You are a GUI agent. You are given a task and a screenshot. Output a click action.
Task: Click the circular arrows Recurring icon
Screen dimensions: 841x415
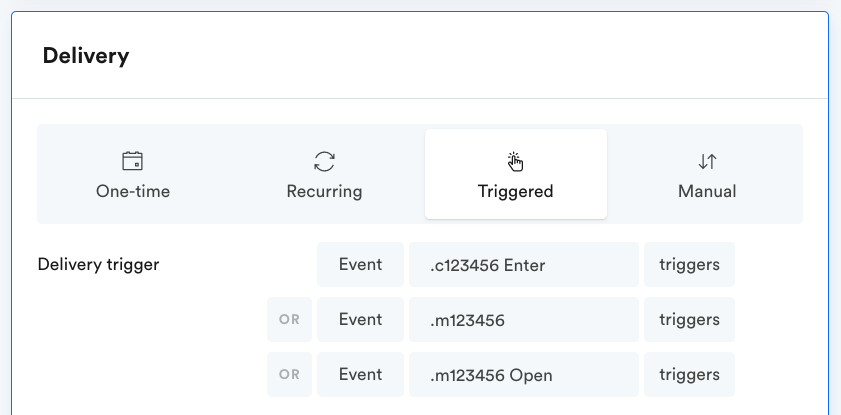click(324, 161)
